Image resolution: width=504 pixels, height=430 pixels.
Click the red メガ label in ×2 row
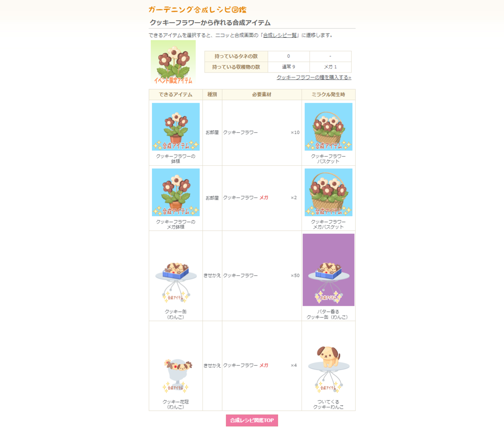pyautogui.click(x=264, y=198)
